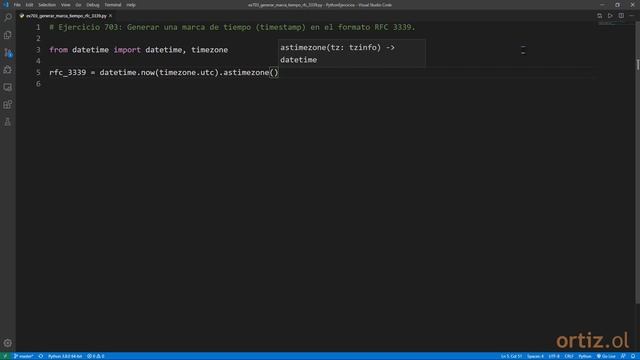Click the Visual Studio Code logo in title bar
The width and height of the screenshot is (640, 360).
pos(5,5)
